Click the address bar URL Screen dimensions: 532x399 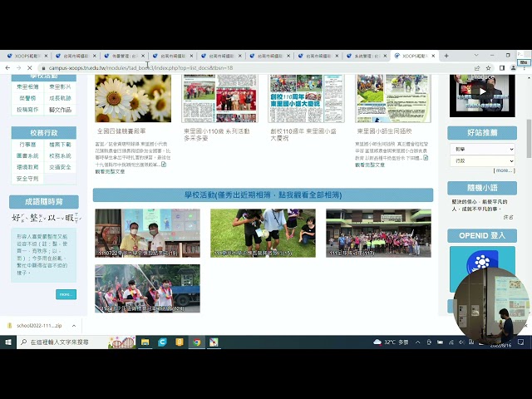point(140,68)
